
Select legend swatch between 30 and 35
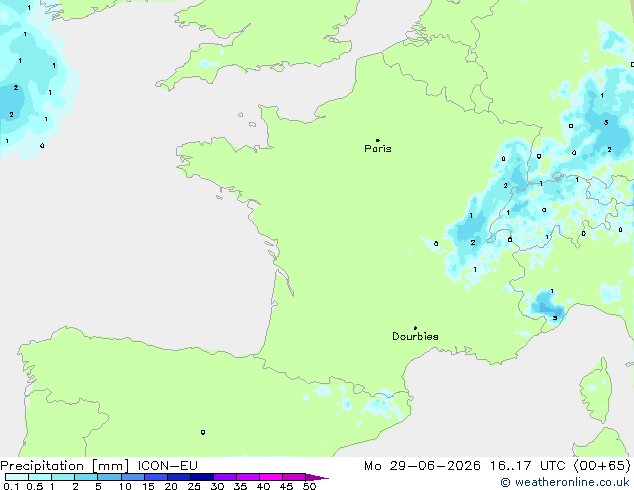coord(225,477)
